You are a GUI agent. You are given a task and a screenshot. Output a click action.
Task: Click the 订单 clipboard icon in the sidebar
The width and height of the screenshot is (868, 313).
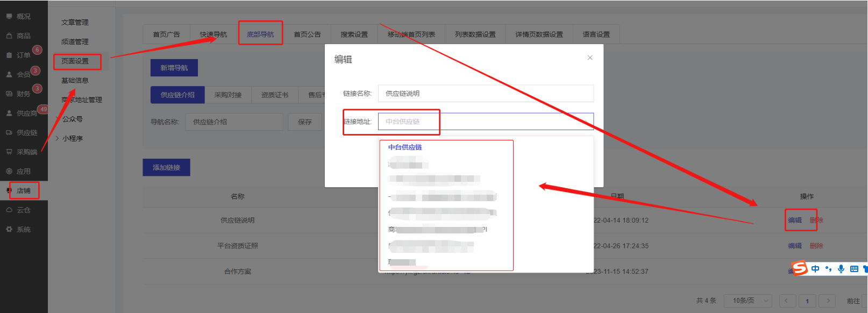[9, 55]
